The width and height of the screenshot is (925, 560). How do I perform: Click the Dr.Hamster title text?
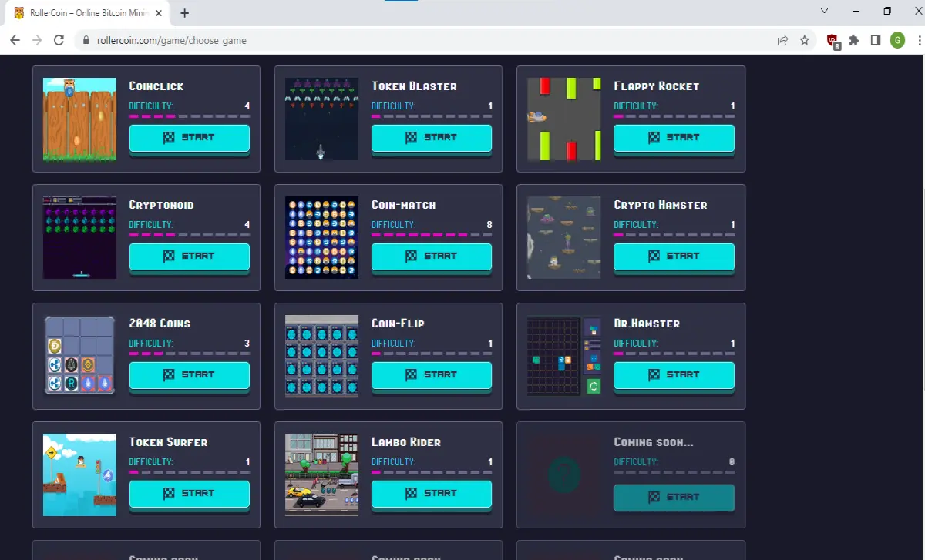[x=647, y=324]
